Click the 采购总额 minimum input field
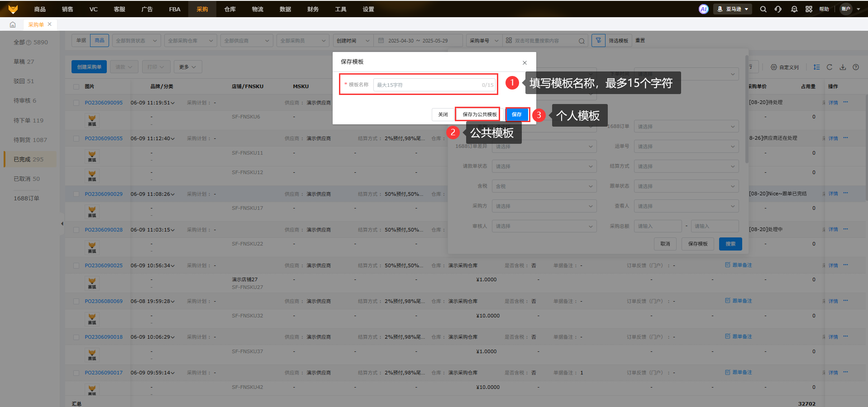868x407 pixels. coord(658,226)
